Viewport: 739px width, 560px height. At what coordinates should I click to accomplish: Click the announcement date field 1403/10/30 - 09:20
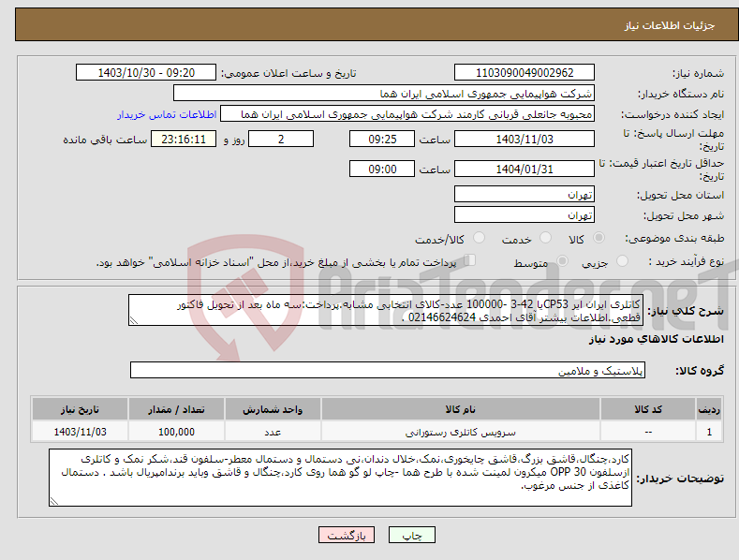pyautogui.click(x=146, y=73)
